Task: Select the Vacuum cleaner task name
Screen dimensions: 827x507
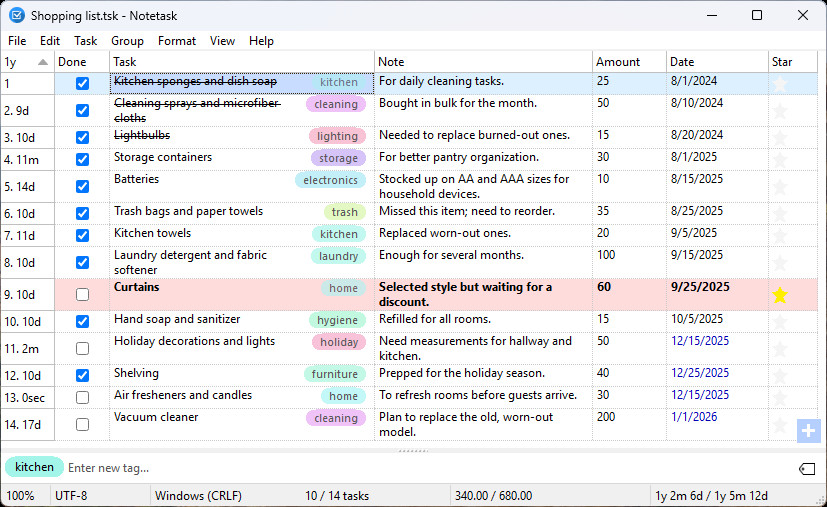Action: click(156, 417)
